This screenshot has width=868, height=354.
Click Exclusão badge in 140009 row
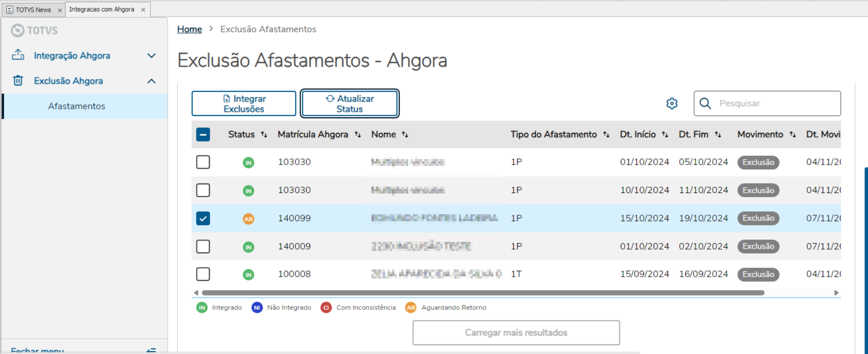[x=758, y=246]
